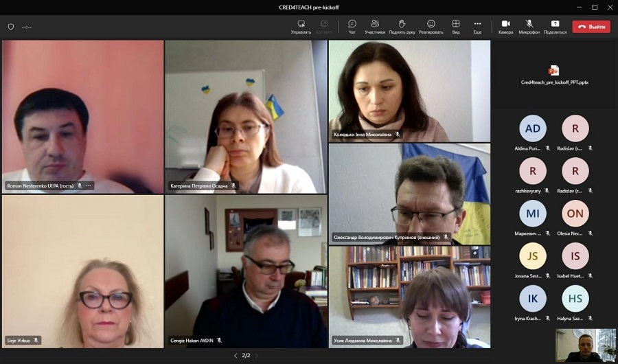The height and width of the screenshot is (364, 618).
Task: Open the Еще more options menu
Action: 478,27
